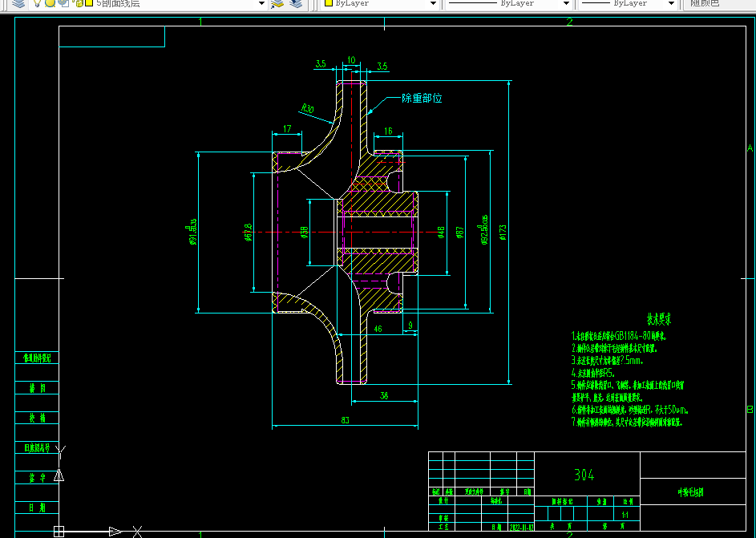Image resolution: width=756 pixels, height=538 pixels.
Task: Click Make Object's Layer Current icon
Action: pos(277,3)
